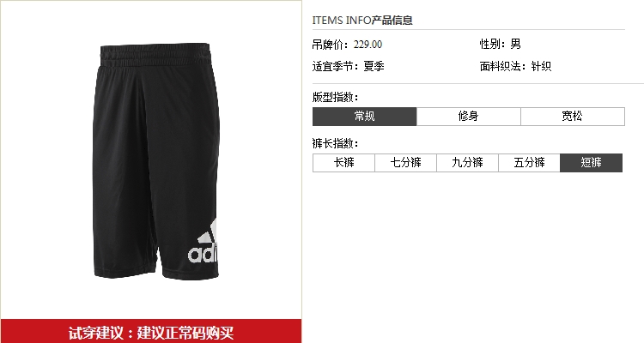
Task: Click the 面料织法：针织 label
Action: pos(515,66)
